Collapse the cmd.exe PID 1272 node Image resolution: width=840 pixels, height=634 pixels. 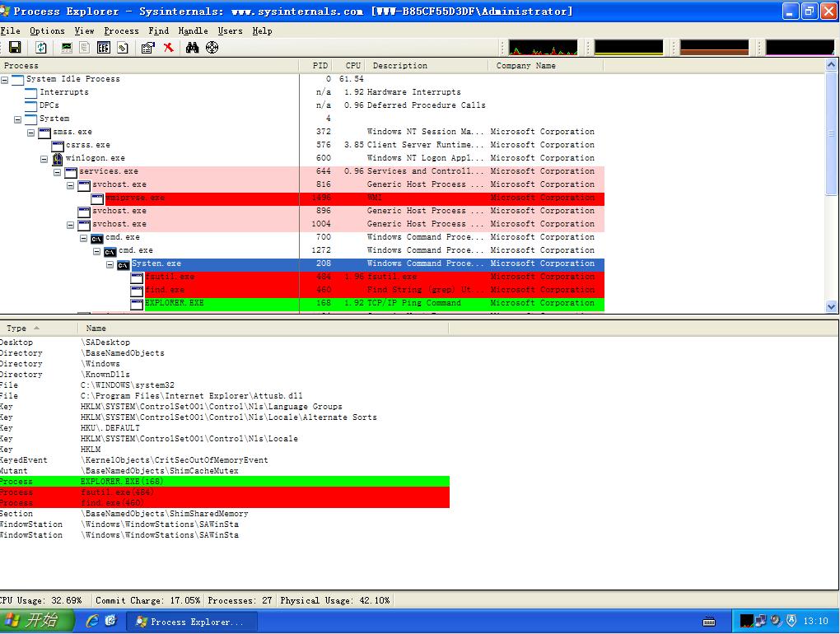(97, 252)
